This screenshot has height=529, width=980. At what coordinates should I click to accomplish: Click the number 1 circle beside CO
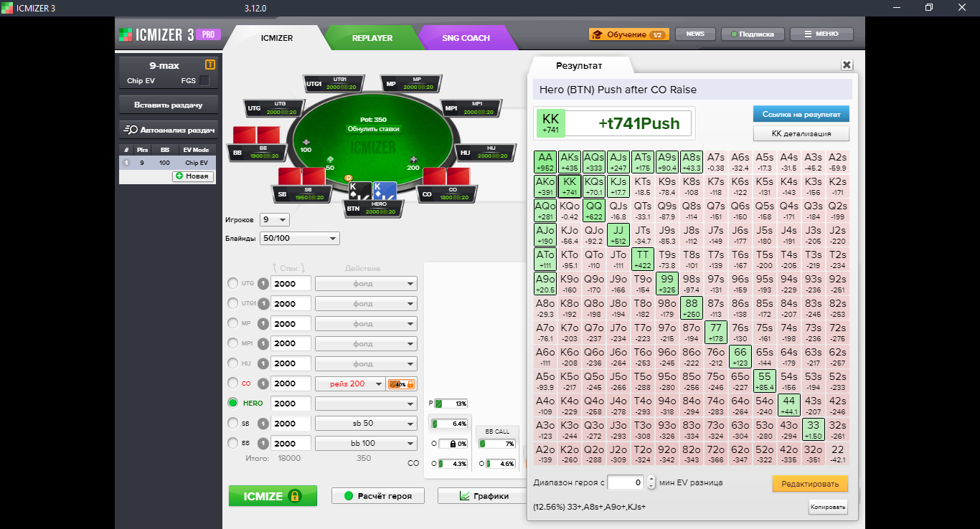[263, 383]
